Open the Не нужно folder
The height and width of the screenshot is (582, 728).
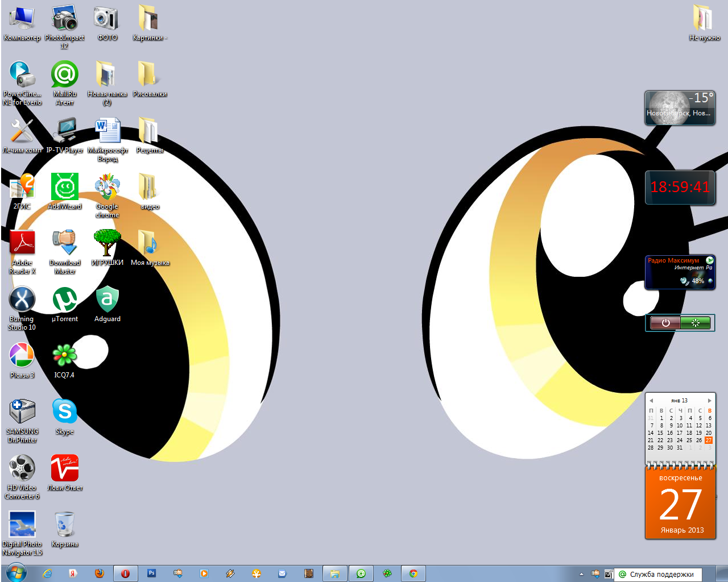click(704, 23)
